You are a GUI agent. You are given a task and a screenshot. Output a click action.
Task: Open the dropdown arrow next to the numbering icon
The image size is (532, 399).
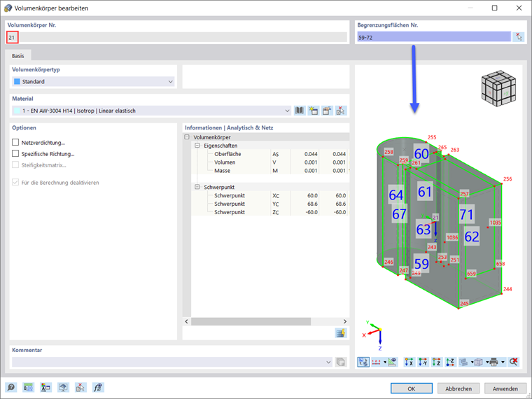click(385, 362)
